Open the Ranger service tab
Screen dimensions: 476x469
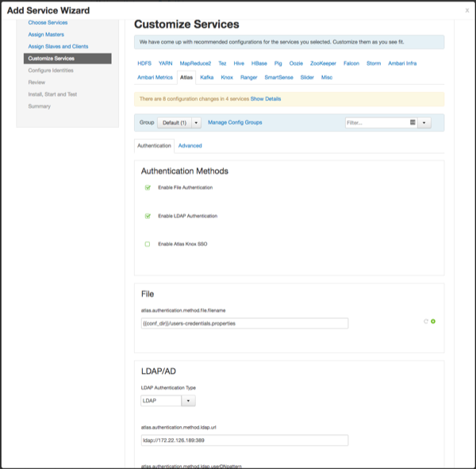248,77
